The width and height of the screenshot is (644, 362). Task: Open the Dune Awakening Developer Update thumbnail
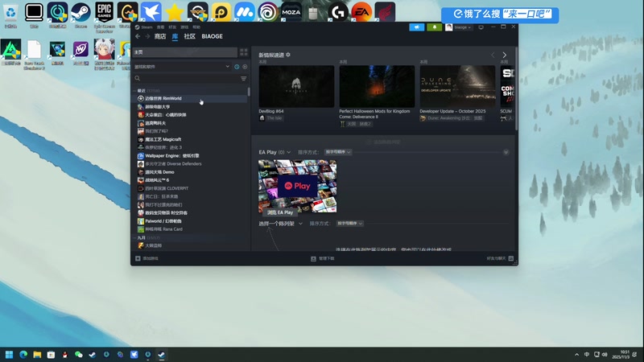coord(457,86)
